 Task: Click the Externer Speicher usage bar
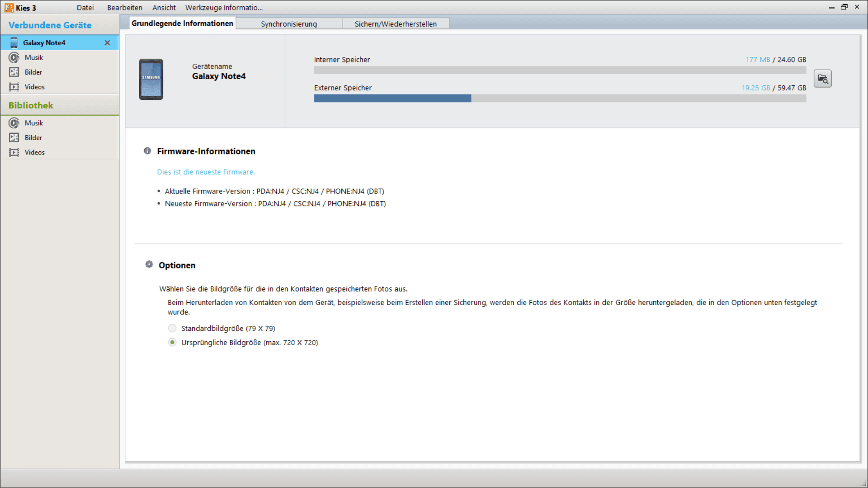coord(560,99)
